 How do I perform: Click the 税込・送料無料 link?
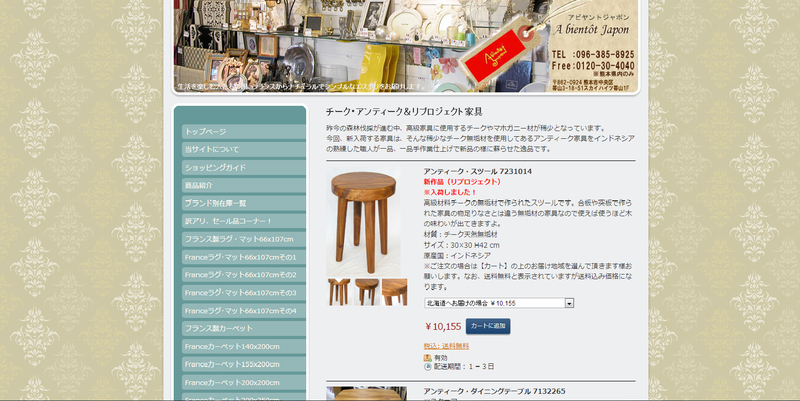(446, 346)
